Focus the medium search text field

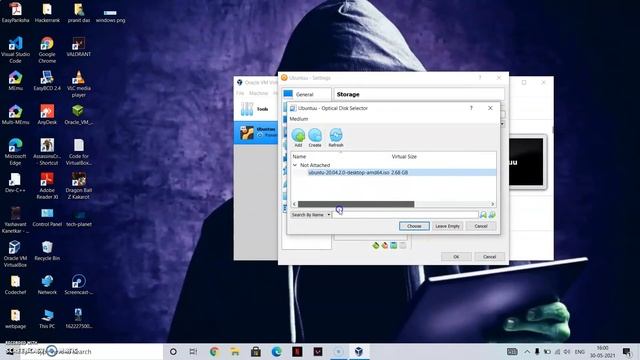pos(406,215)
